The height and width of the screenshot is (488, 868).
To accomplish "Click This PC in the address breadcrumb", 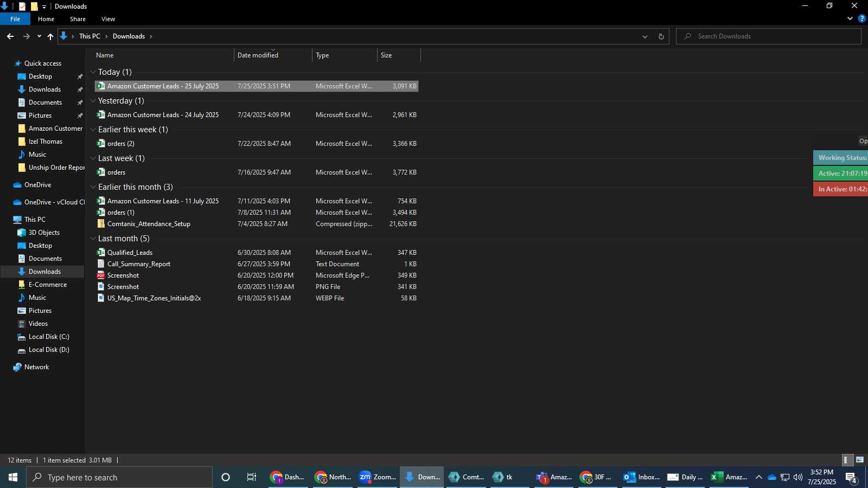I will point(90,36).
